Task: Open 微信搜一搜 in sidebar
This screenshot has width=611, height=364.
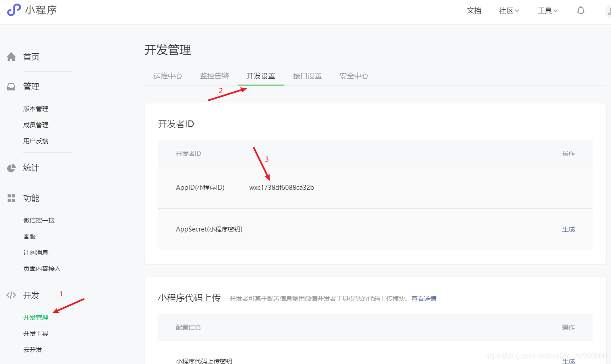Action: (39, 220)
